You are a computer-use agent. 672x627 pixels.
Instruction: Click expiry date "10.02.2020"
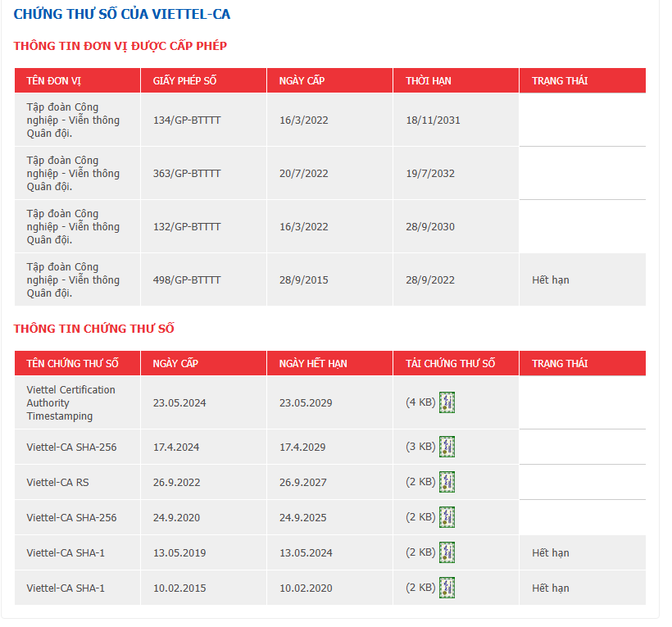pyautogui.click(x=306, y=588)
